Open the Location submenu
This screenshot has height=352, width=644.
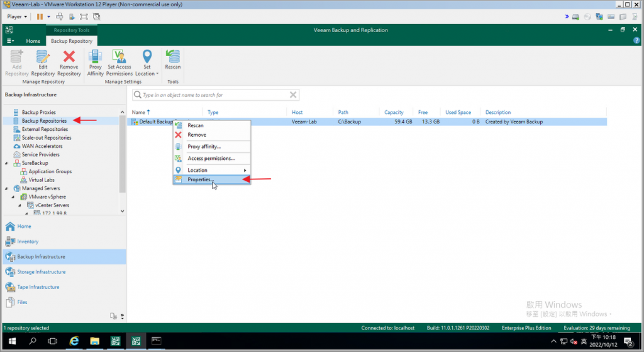pyautogui.click(x=211, y=170)
